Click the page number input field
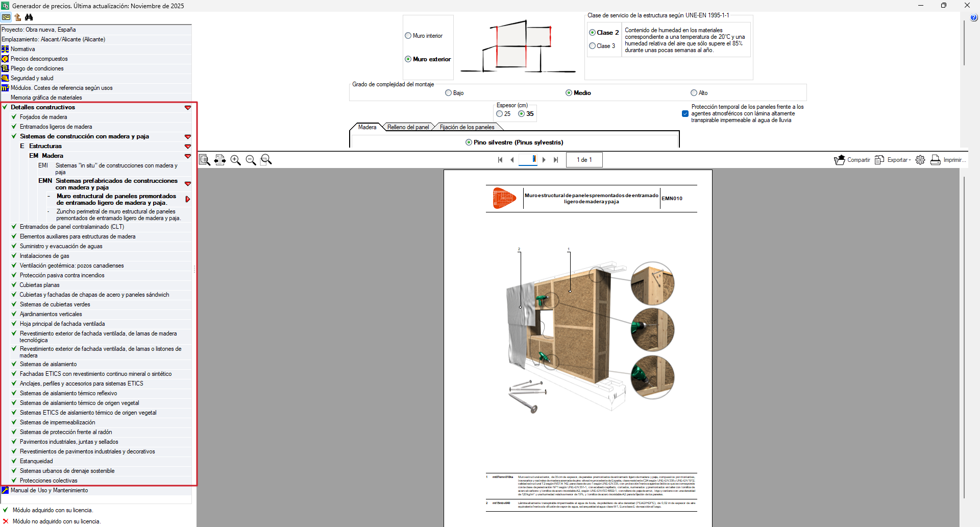The width and height of the screenshot is (980, 527). [x=528, y=160]
